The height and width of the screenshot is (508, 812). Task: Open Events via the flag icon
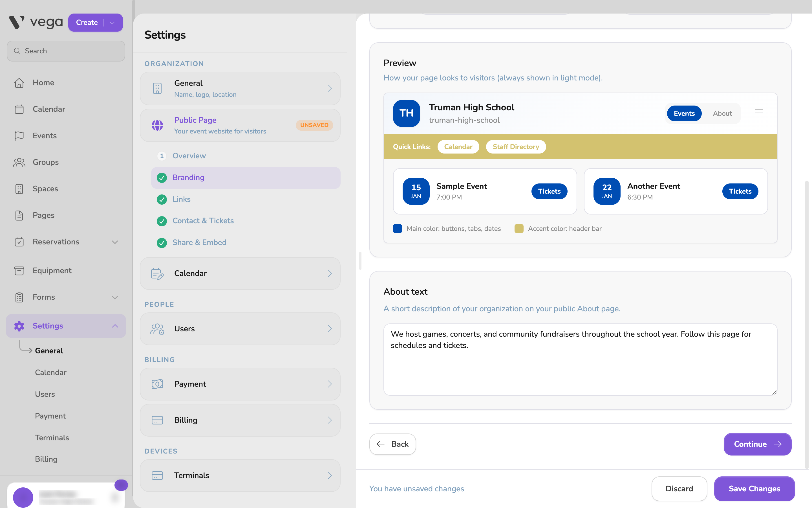(x=19, y=136)
